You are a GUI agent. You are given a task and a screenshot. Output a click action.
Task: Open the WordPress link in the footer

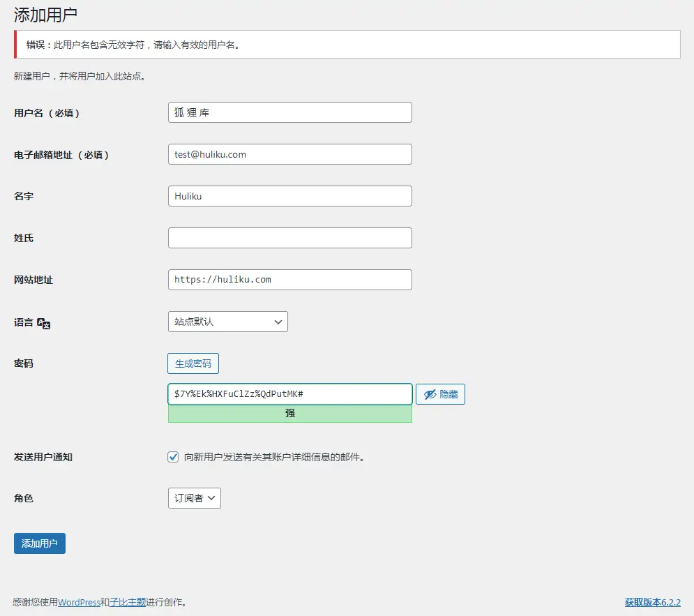79,602
